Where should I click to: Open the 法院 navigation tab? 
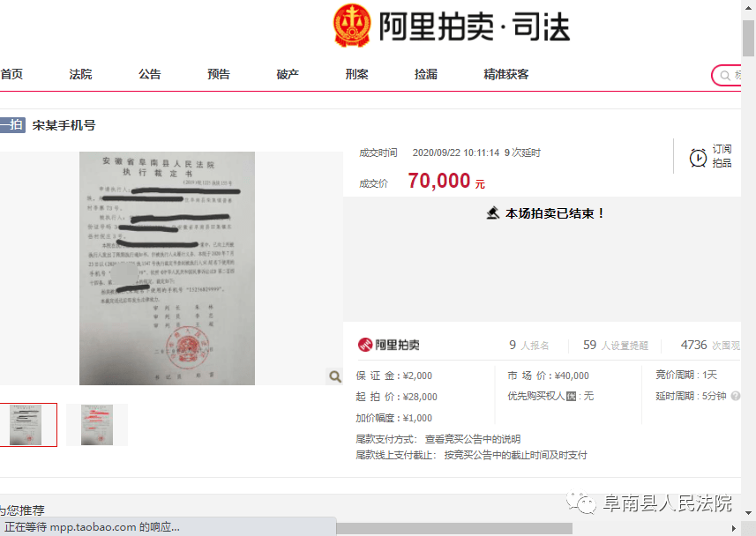(x=80, y=74)
